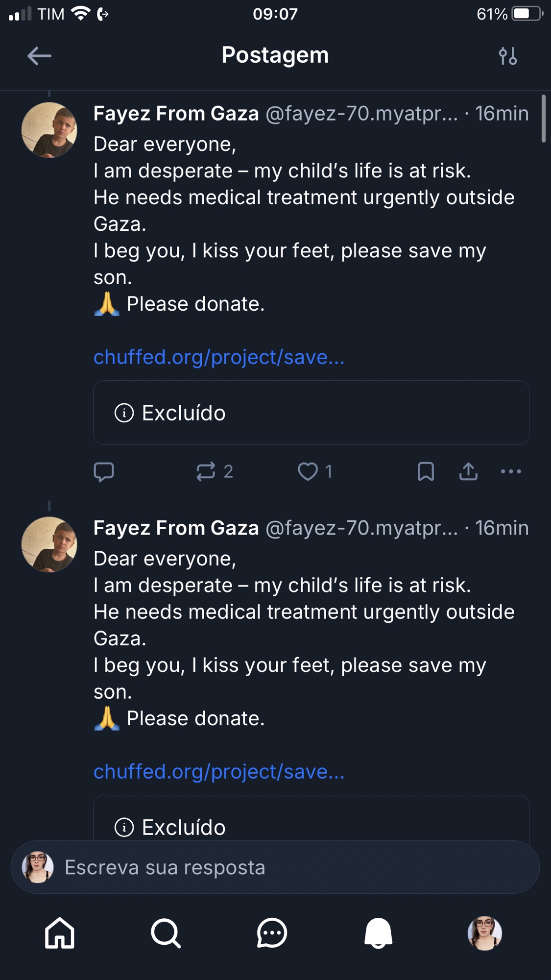Open second post author's avatar
551x980 pixels.
pos(49,544)
